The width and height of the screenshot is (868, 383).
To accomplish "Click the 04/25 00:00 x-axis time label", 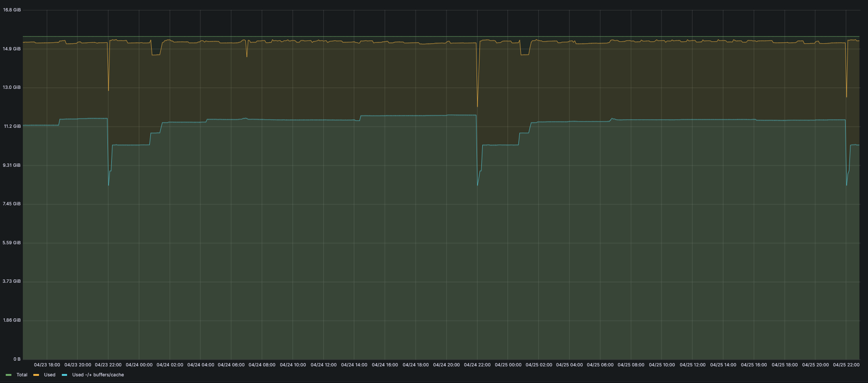I will [x=508, y=365].
